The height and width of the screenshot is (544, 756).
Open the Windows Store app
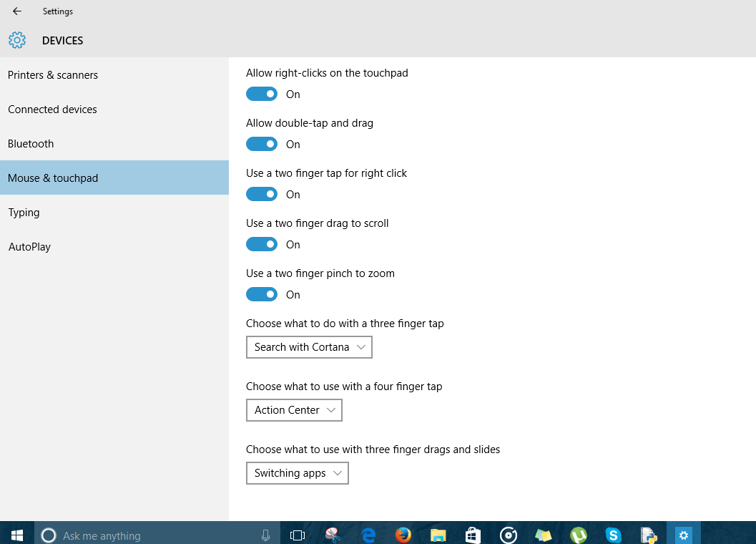click(x=473, y=535)
